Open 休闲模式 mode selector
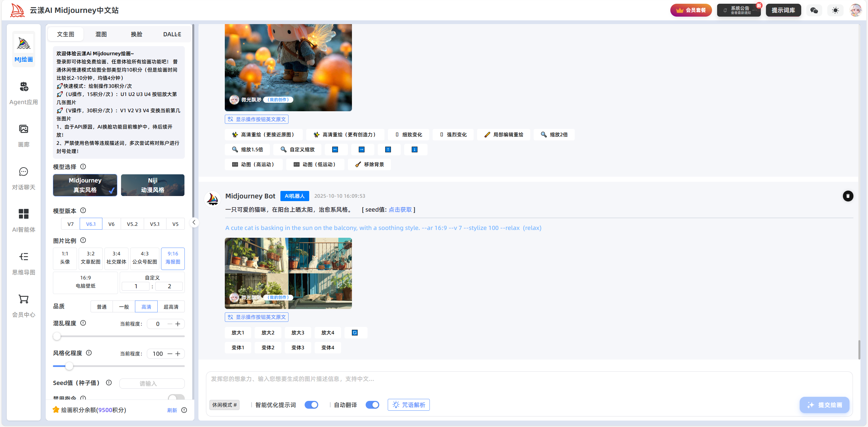This screenshot has height=427, width=868. 224,405
